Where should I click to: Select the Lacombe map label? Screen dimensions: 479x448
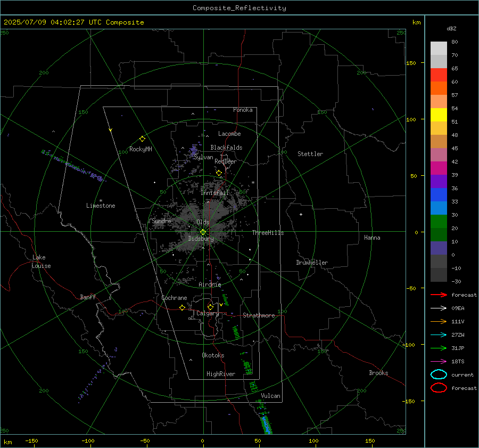point(229,134)
